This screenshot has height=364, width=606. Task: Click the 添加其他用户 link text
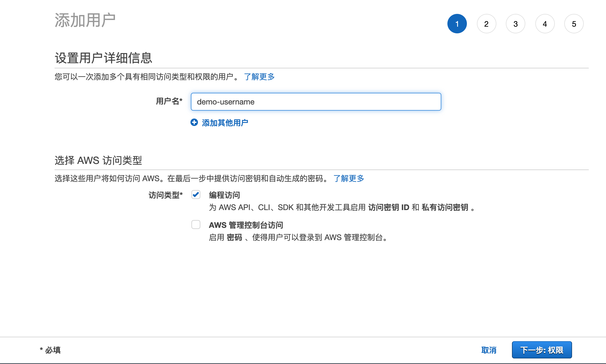[x=225, y=123]
